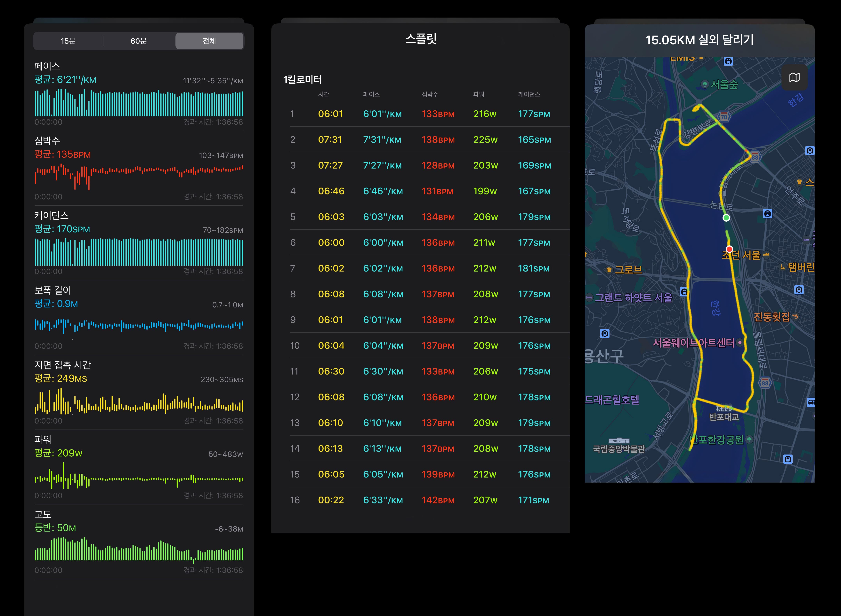The width and height of the screenshot is (841, 616).
Task: Switch to the 60분 segment
Action: 138,41
